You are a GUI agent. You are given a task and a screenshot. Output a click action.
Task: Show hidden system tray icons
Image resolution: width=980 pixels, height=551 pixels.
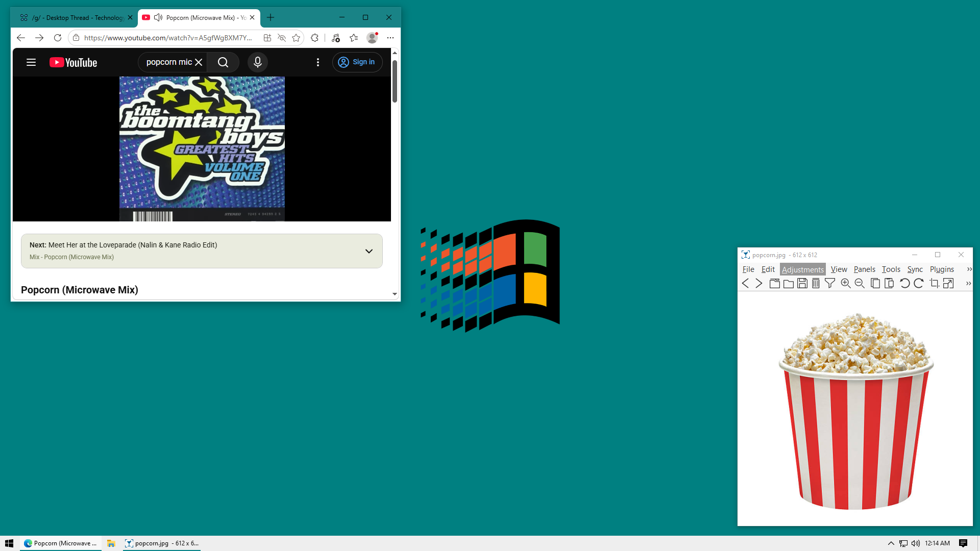pyautogui.click(x=891, y=543)
